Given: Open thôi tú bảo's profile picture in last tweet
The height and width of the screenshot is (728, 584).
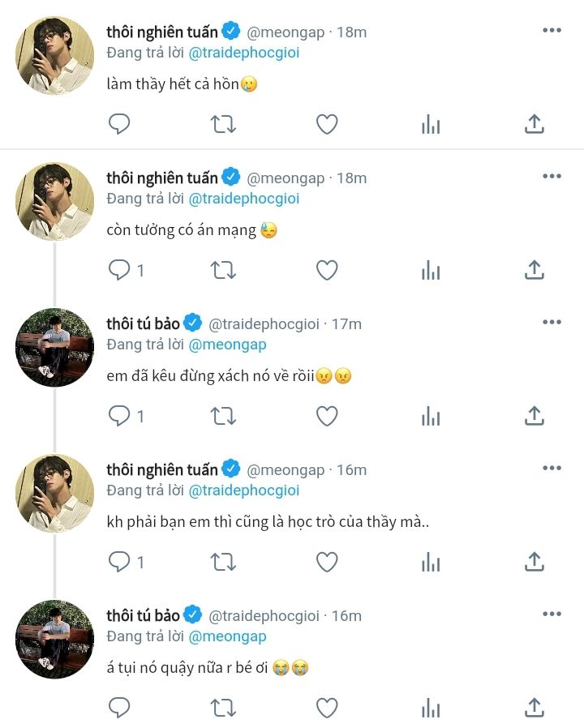Looking at the screenshot, I should (x=55, y=640).
